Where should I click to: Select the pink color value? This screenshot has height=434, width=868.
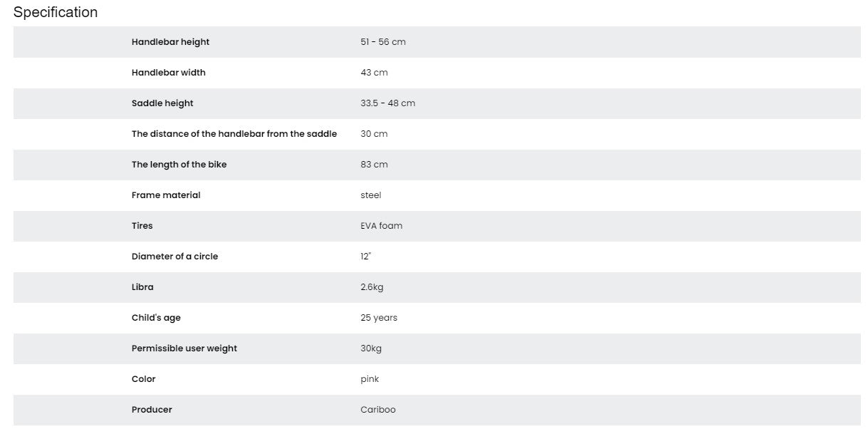point(370,379)
